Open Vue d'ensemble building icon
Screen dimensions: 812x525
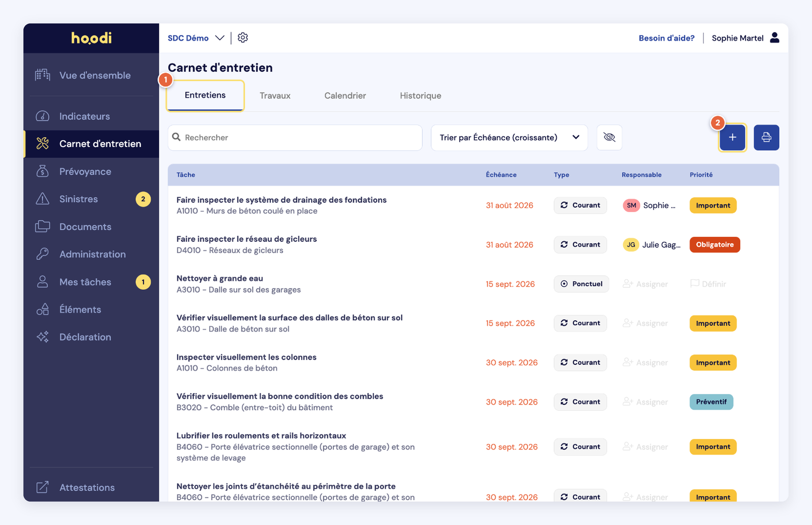pos(42,75)
